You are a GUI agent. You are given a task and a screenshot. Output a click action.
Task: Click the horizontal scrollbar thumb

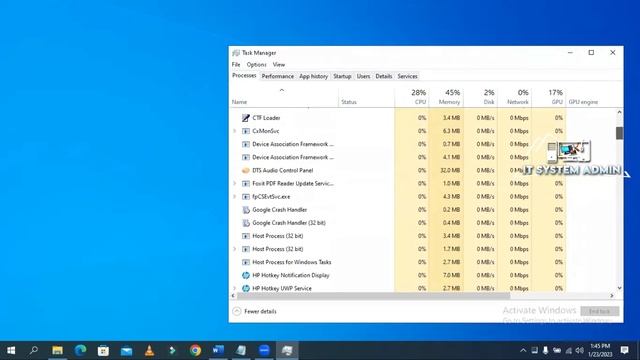click(x=373, y=296)
